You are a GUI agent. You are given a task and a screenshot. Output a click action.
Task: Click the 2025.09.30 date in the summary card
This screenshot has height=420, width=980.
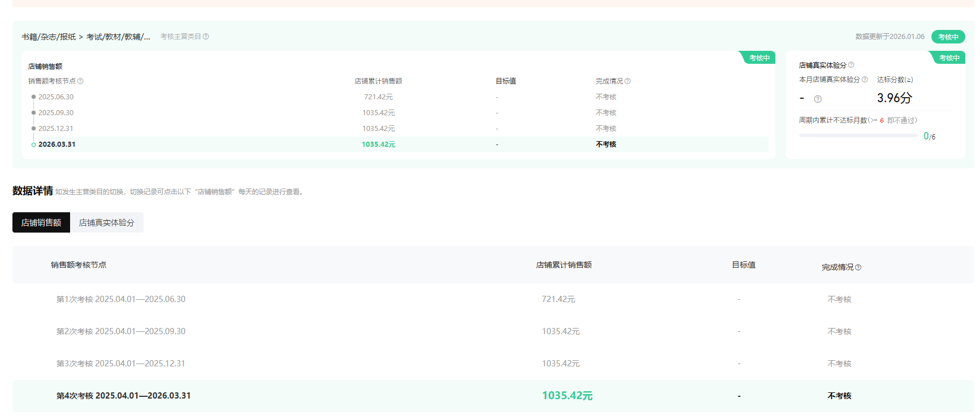[x=56, y=113]
